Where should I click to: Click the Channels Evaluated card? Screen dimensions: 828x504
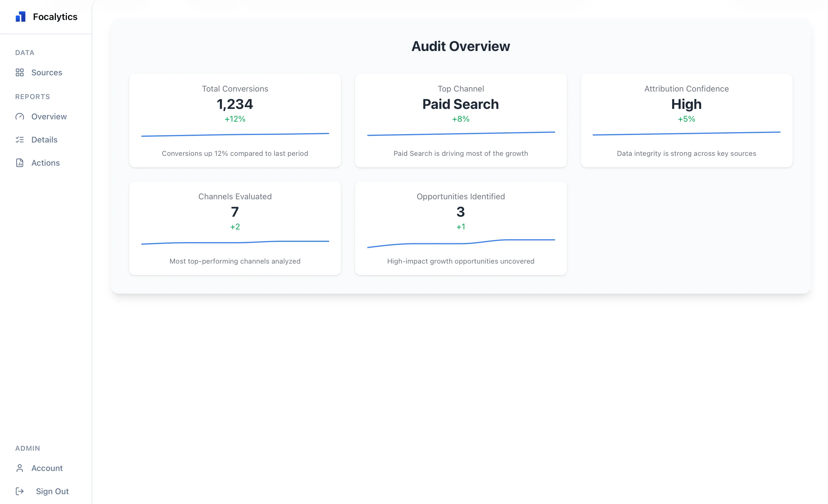(x=235, y=229)
